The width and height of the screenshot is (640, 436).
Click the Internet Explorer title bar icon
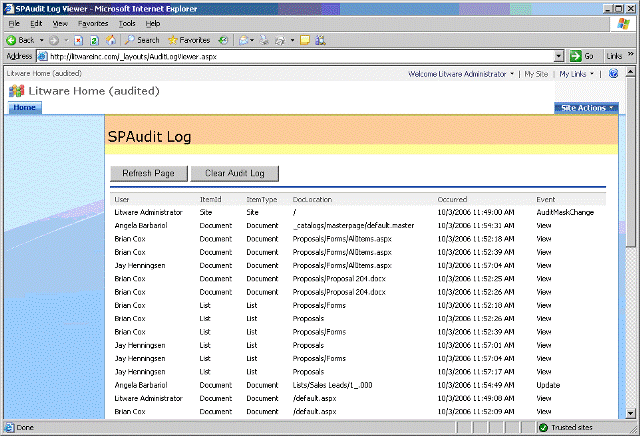click(x=9, y=9)
